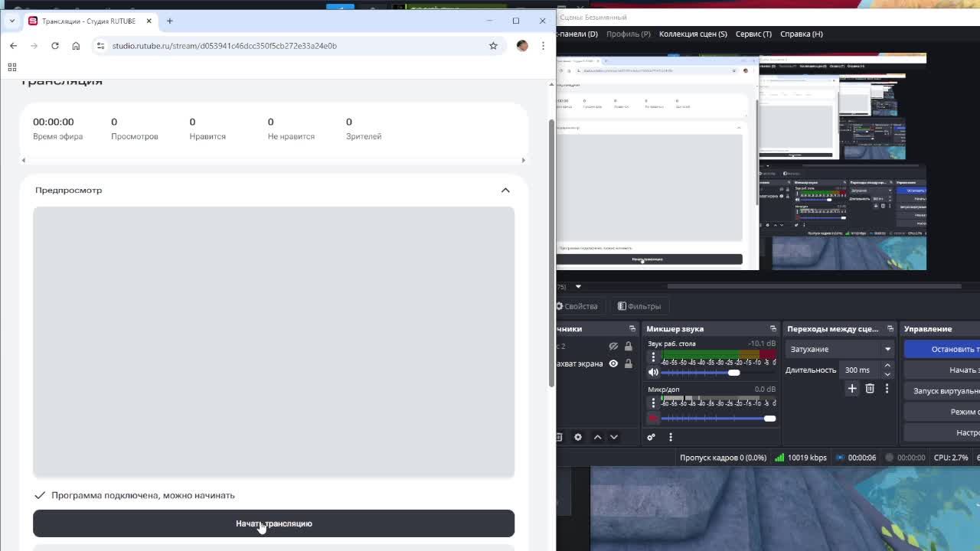Move selected source up
Viewport: 980px width, 551px height.
click(597, 437)
